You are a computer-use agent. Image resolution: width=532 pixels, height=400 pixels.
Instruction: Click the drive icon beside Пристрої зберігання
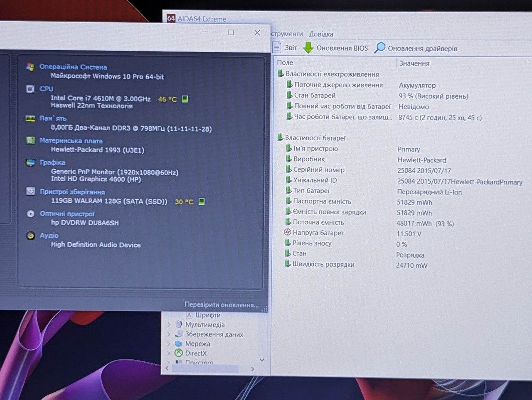coord(30,191)
